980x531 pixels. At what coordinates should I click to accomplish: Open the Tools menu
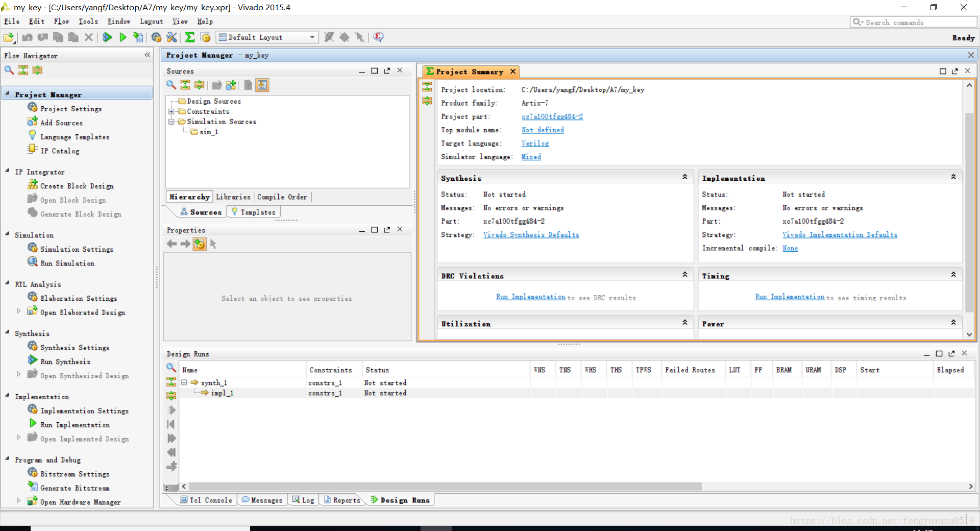click(88, 21)
